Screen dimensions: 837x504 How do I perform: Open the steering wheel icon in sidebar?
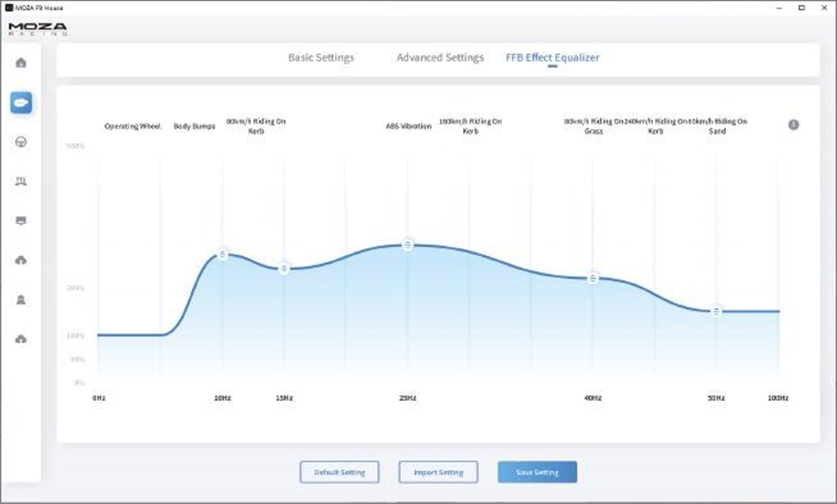pyautogui.click(x=21, y=142)
